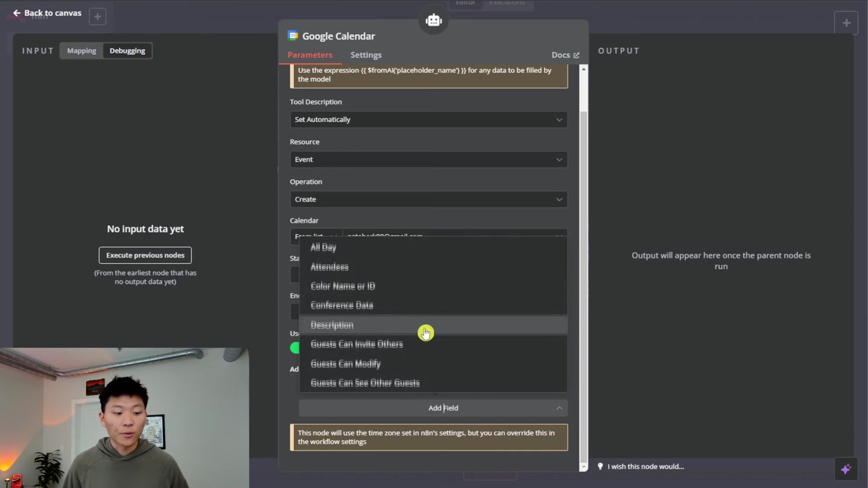The image size is (868, 488).
Task: Click the lightbulb icon beside I wish this node would
Action: point(600,466)
